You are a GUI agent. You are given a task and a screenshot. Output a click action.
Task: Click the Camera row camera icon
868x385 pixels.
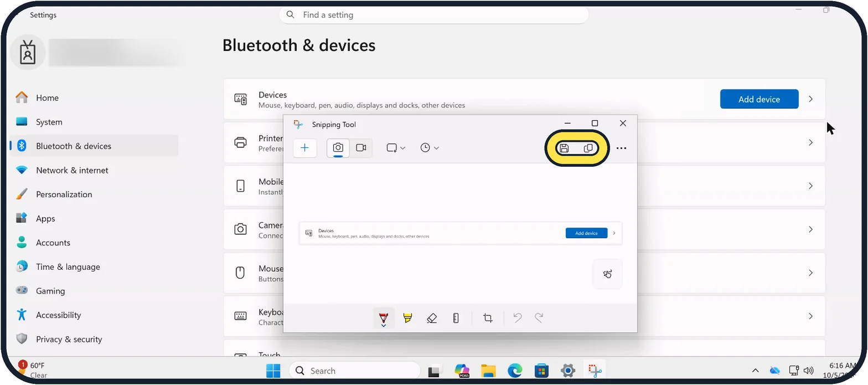pos(240,229)
